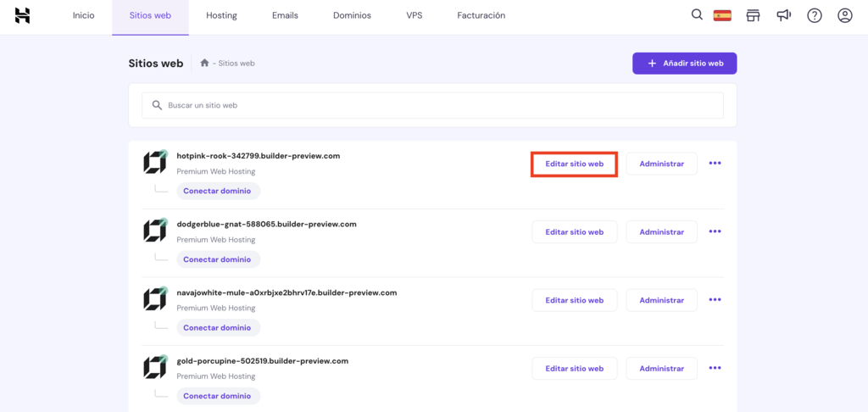
Task: Open the user profile icon
Action: (844, 15)
